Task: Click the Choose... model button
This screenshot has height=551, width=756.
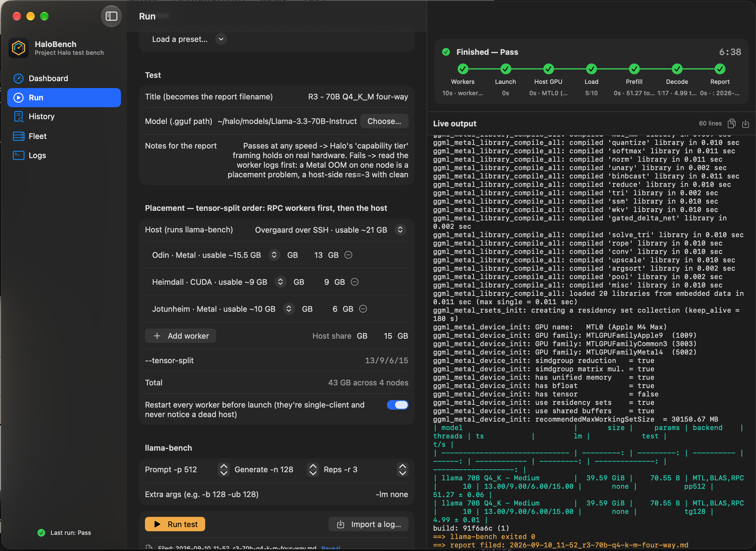Action: click(384, 121)
